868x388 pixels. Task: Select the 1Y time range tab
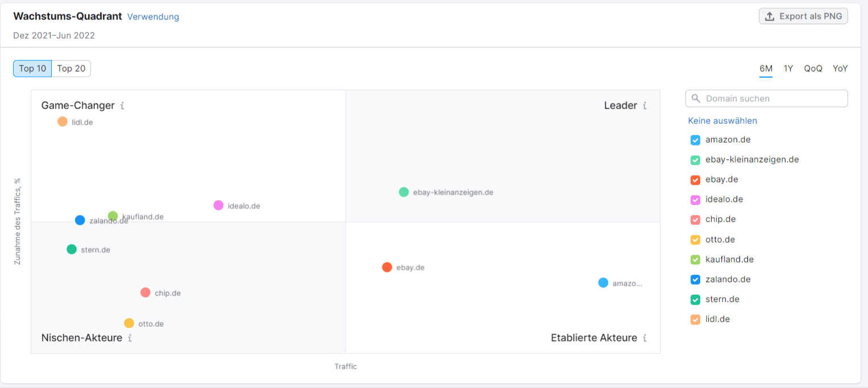(788, 68)
